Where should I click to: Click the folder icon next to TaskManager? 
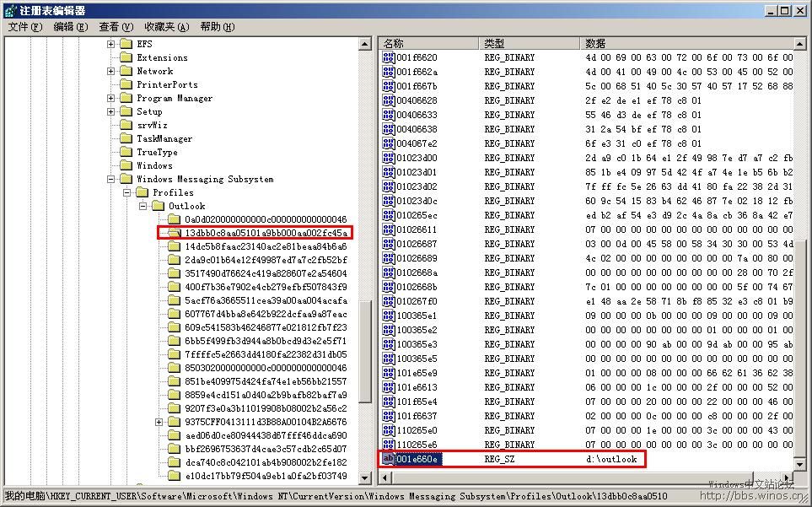coord(126,138)
